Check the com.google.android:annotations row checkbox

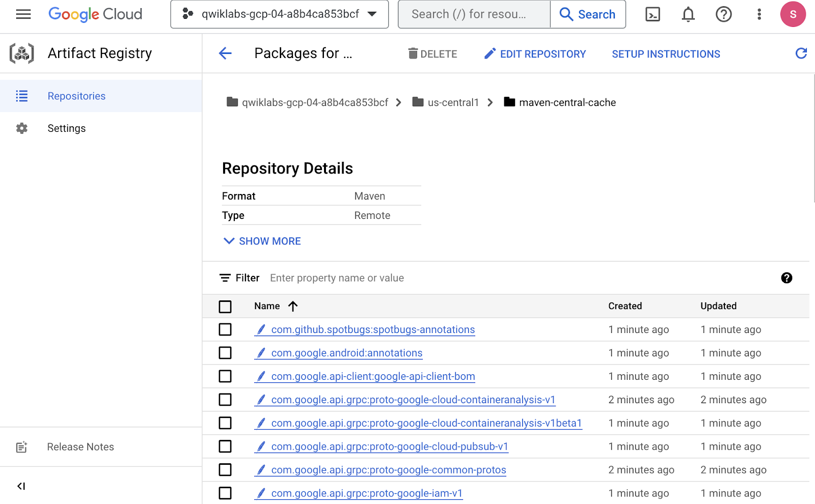click(x=225, y=353)
